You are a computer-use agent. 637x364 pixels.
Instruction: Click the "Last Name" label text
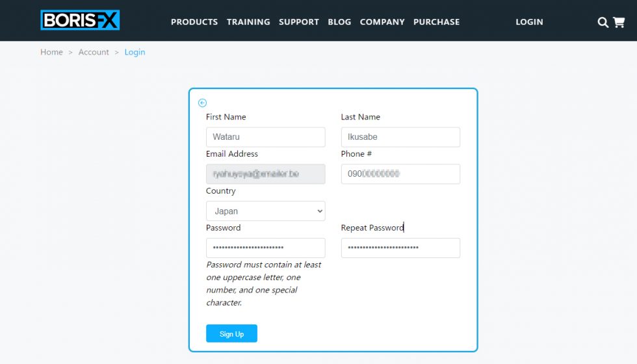(x=360, y=117)
